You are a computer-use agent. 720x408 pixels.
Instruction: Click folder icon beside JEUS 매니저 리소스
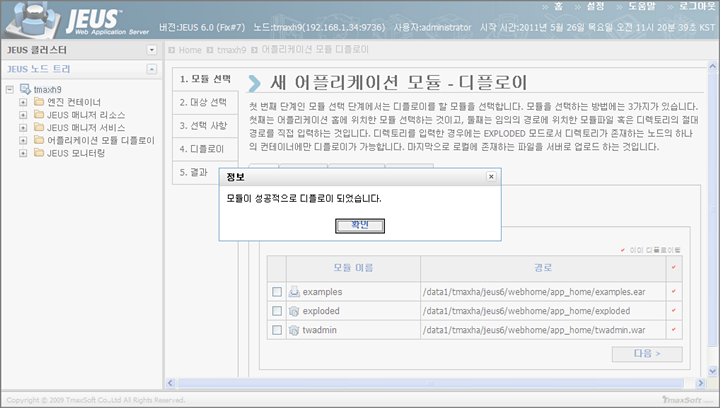click(39, 115)
